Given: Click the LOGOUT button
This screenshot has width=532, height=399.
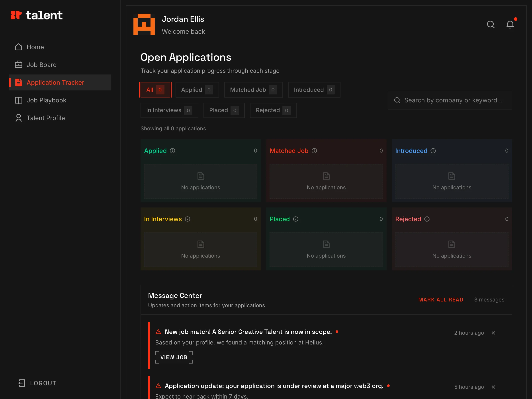Looking at the screenshot, I should (x=37, y=383).
